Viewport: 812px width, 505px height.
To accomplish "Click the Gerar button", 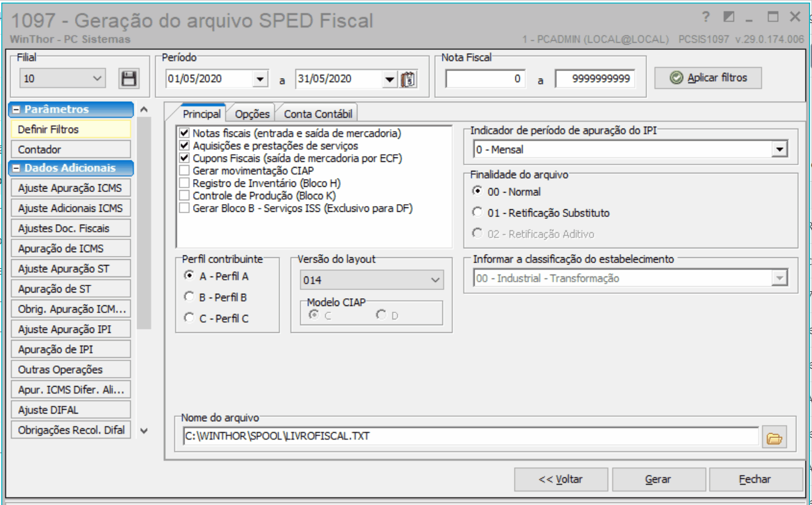I will point(658,479).
